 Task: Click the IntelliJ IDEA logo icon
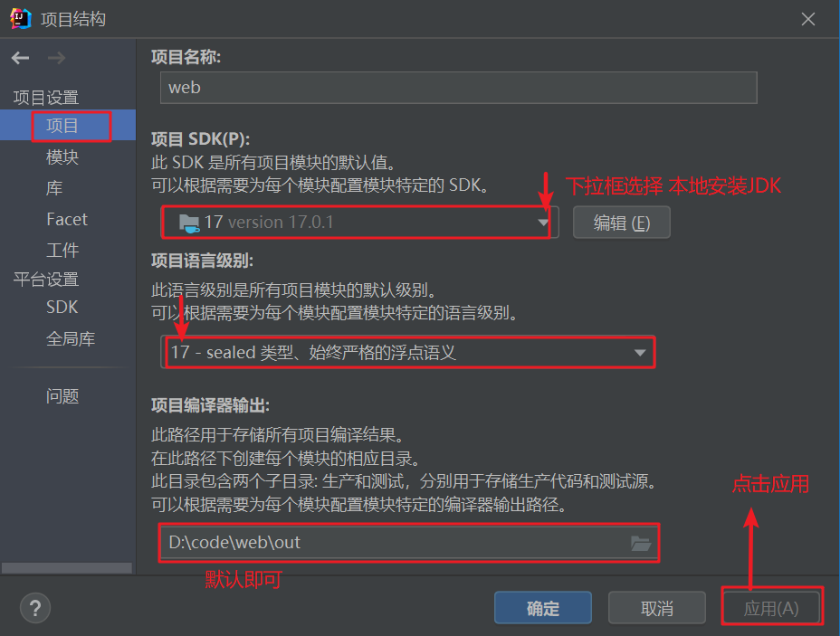point(20,19)
